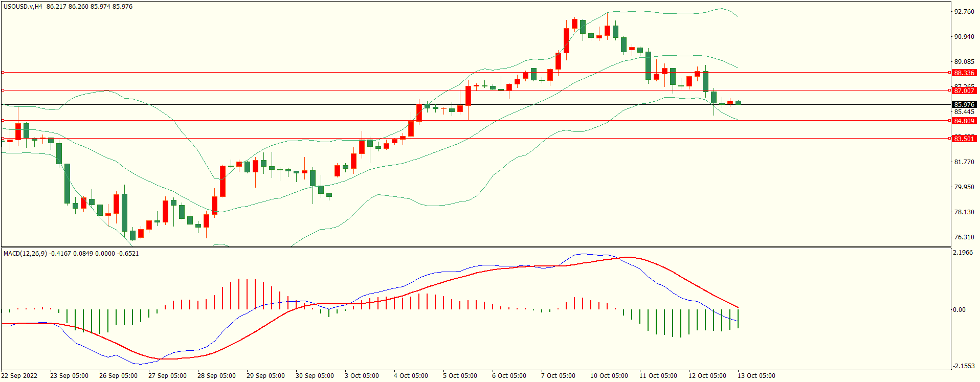
Task: Click the 29 Sep 05:00 date label
Action: [x=265, y=375]
